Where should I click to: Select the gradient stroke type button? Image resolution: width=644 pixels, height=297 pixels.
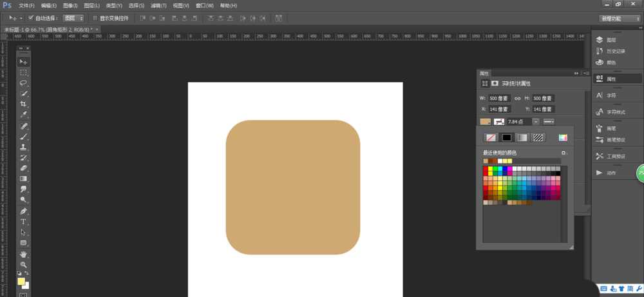point(522,137)
